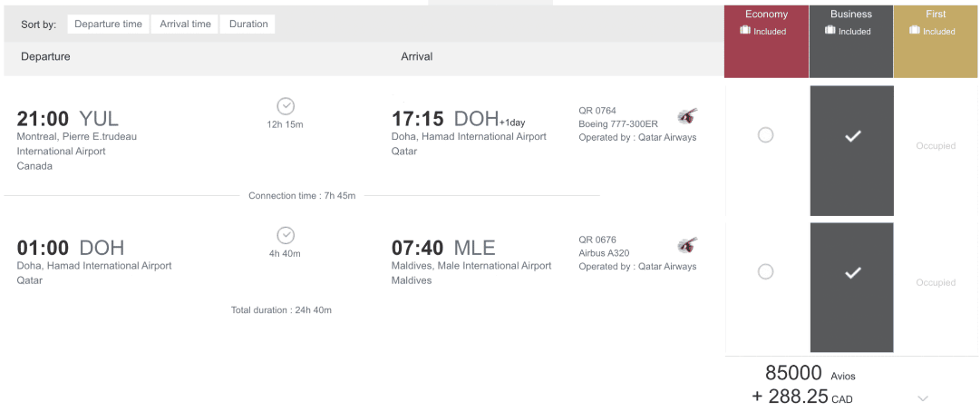This screenshot has height=412, width=980.
Task: Open the Business cabin column header
Action: 851,15
